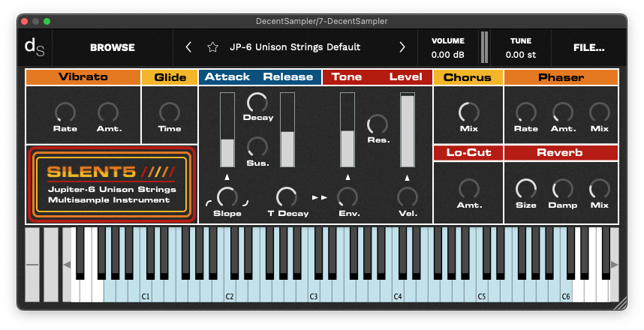
Task: Play the C3 key on the keyboard
Action: (314, 290)
